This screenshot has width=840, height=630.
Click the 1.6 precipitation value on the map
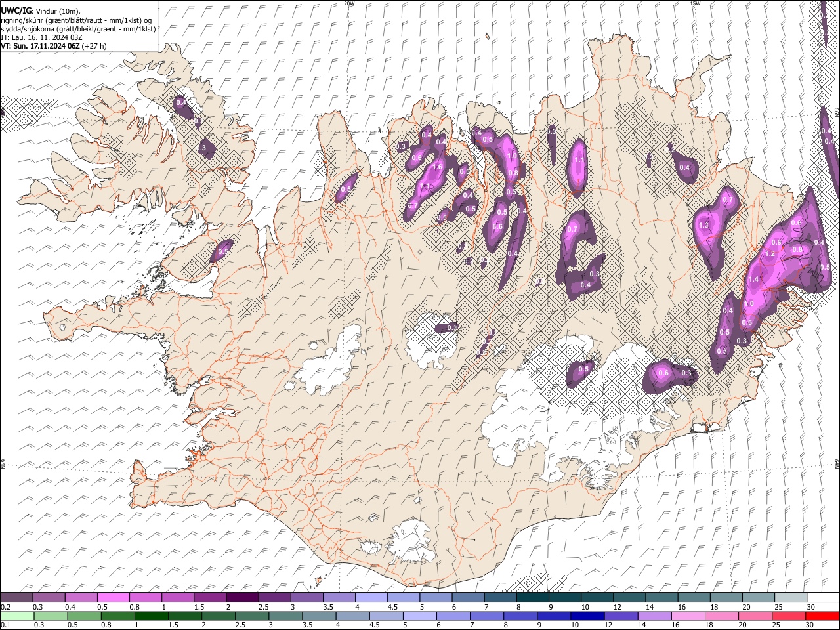point(438,167)
